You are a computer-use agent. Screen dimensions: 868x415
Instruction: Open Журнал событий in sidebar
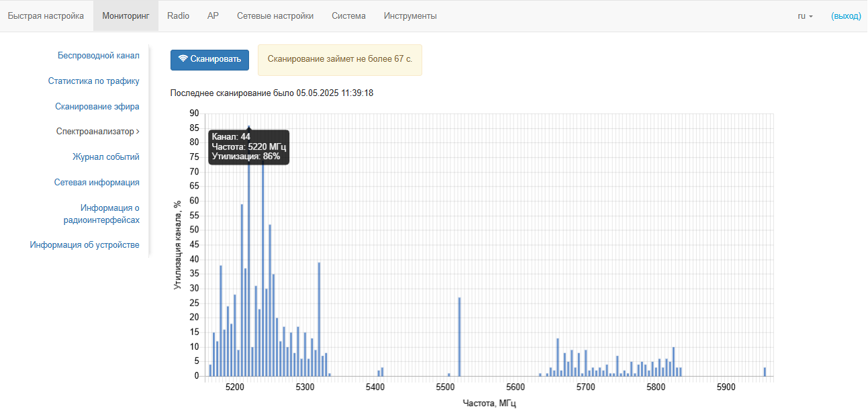(105, 157)
